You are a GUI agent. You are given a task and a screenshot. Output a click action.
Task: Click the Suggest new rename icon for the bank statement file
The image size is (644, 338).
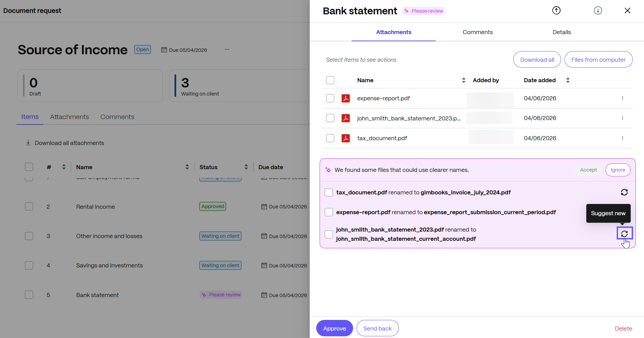click(x=625, y=234)
